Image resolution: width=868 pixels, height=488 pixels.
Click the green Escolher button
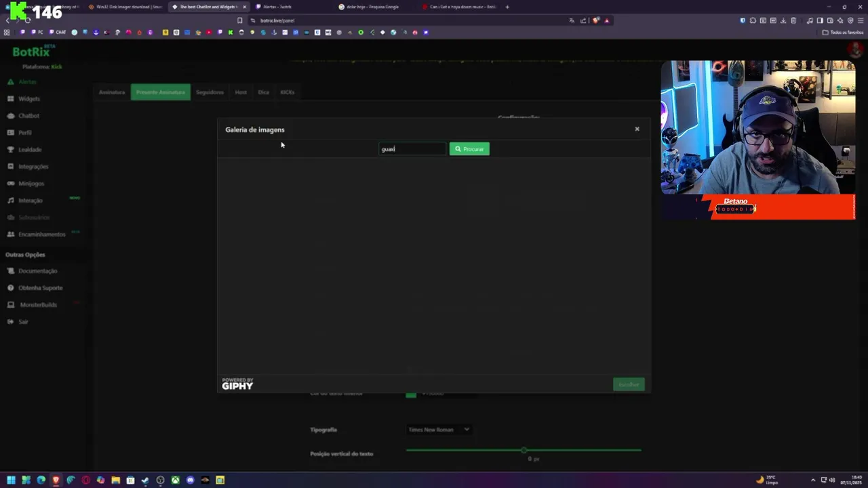click(x=629, y=385)
